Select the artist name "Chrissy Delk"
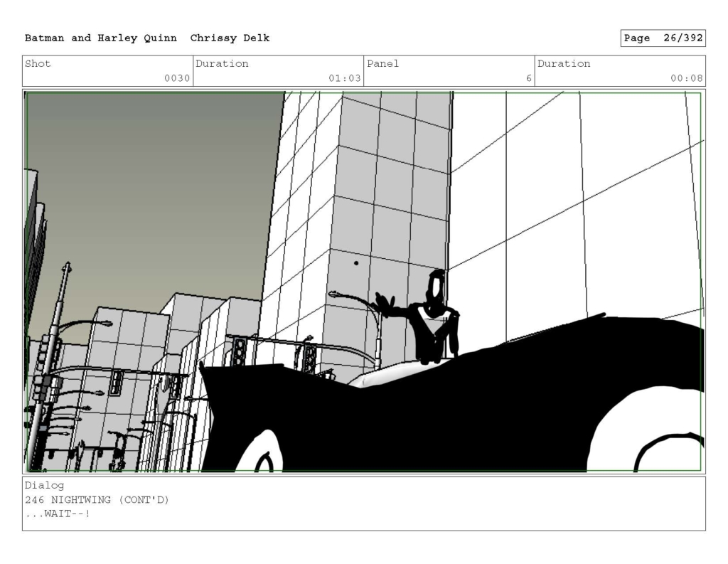This screenshot has width=728, height=564. coord(230,38)
